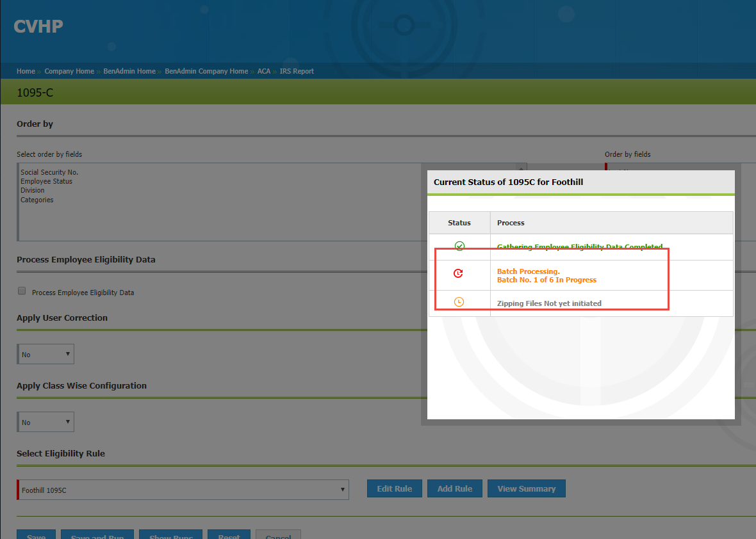This screenshot has height=539, width=756.
Task: Click the Edit Rule button
Action: 395,488
